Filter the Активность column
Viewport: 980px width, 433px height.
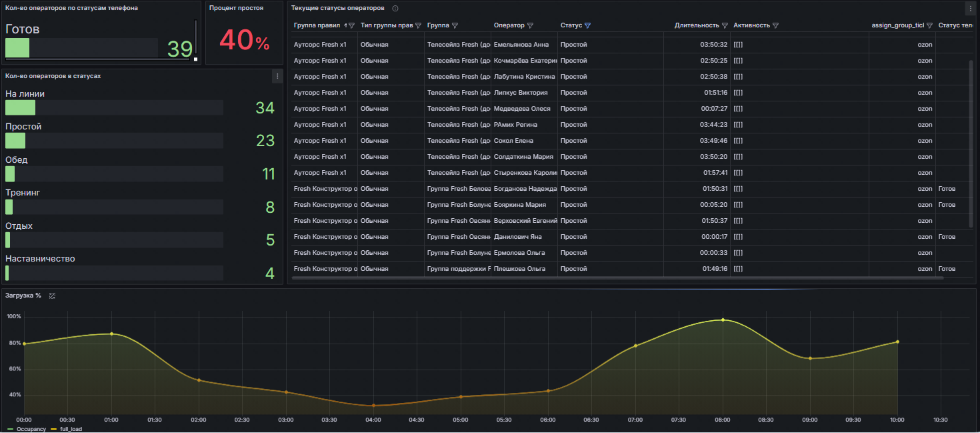point(775,25)
